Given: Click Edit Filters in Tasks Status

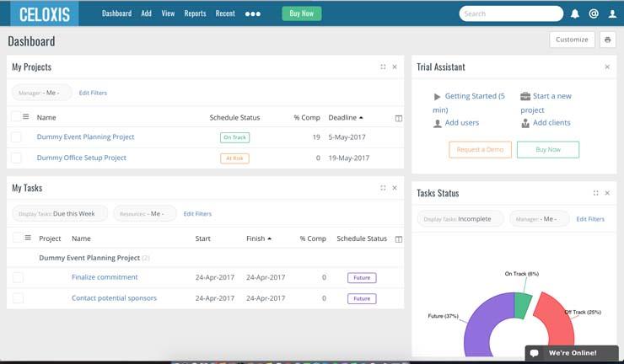Looking at the screenshot, I should click(x=590, y=219).
